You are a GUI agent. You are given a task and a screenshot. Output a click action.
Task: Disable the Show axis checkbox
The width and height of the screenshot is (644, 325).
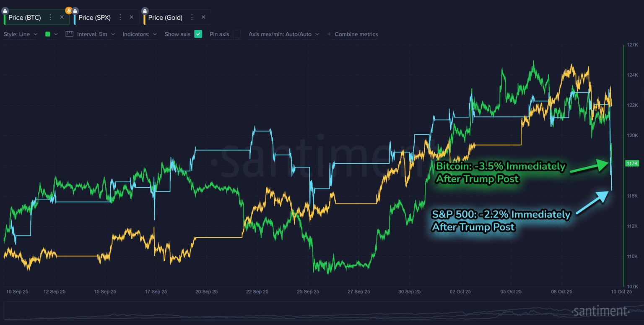coord(198,34)
